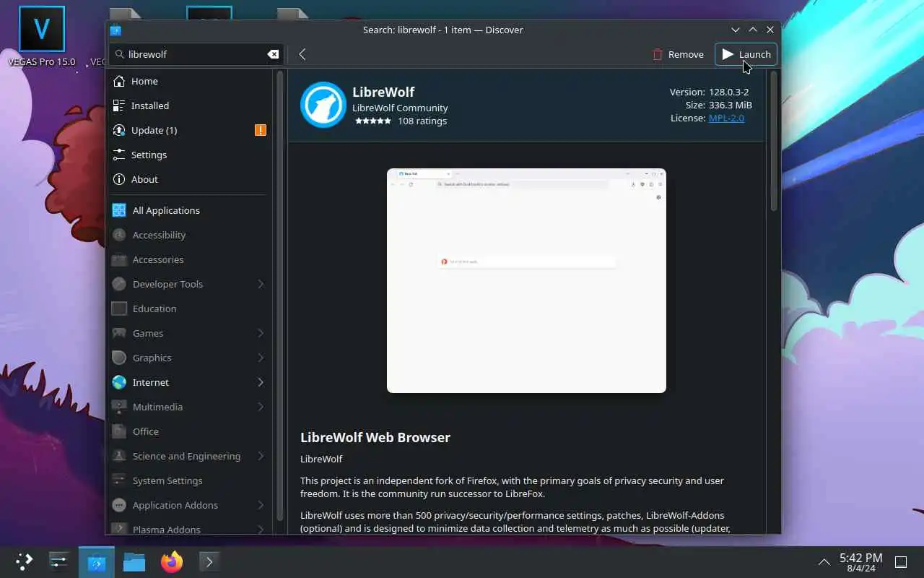Open the Office category
Screen dimensions: 924x578
pyautogui.click(x=189, y=431)
